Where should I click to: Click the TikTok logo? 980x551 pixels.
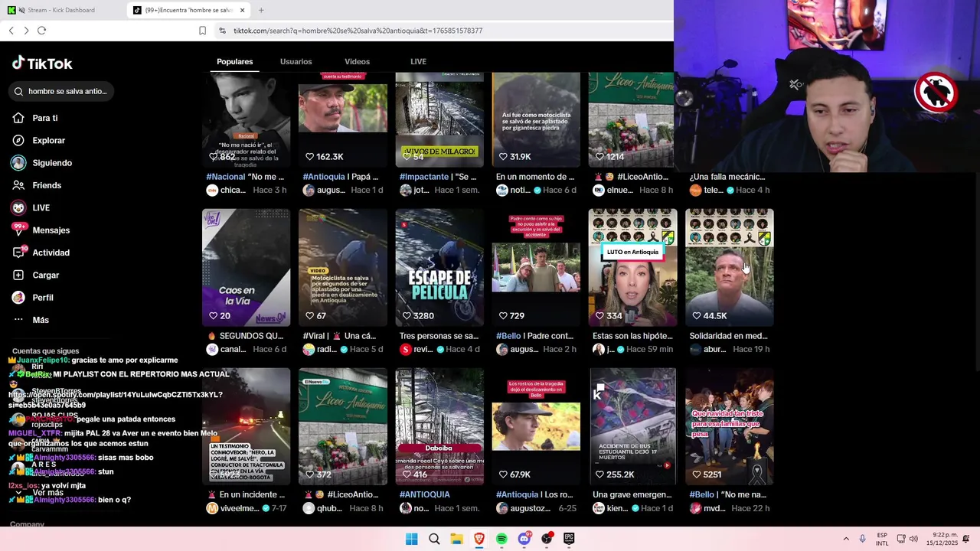42,64
